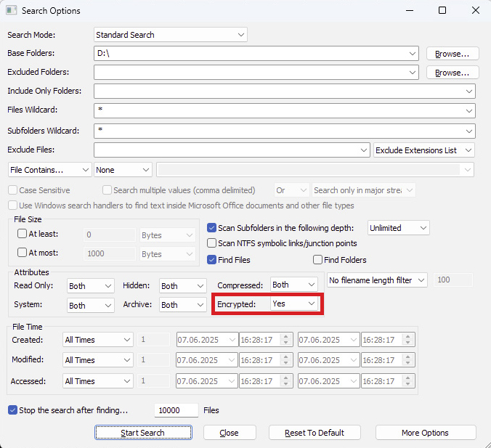Check the At least file size box
This screenshot has width=491, height=448.
click(22, 234)
